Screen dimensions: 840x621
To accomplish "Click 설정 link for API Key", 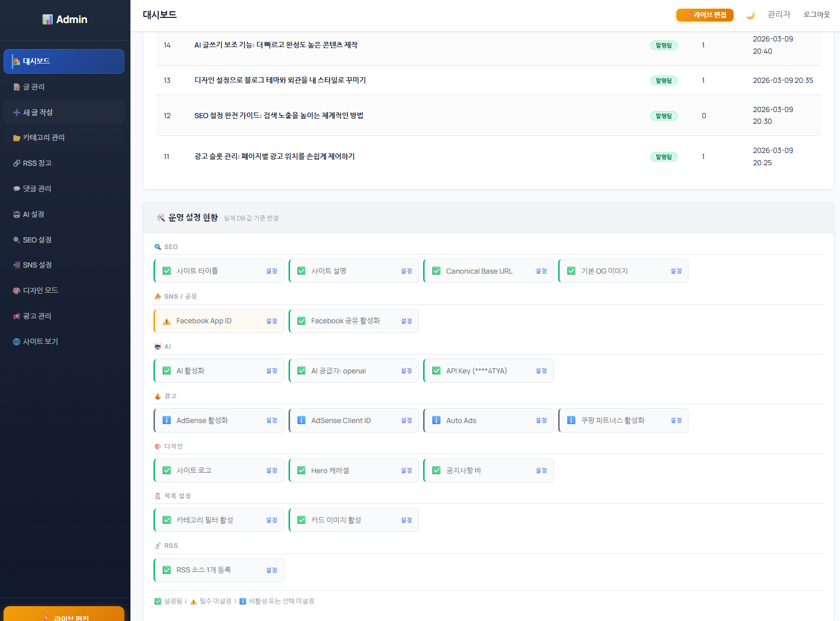I will click(x=541, y=371).
